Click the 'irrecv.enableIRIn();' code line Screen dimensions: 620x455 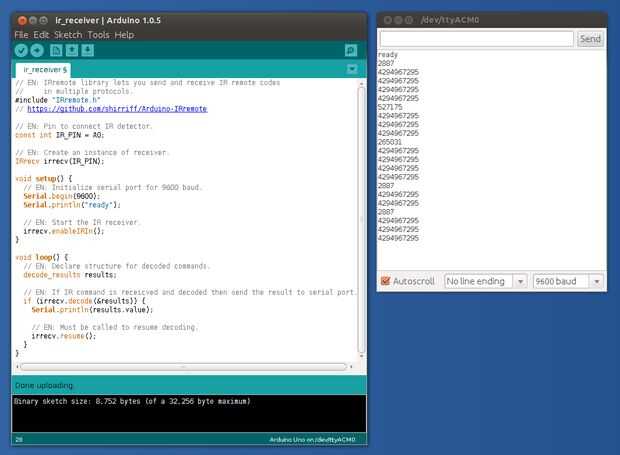(64, 231)
